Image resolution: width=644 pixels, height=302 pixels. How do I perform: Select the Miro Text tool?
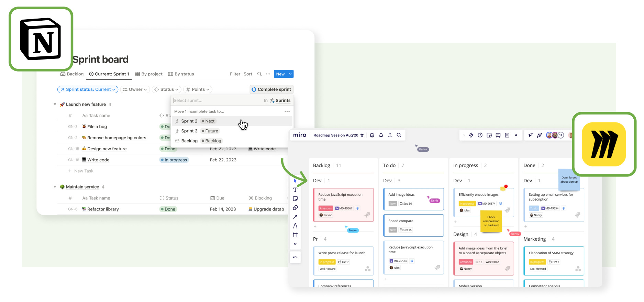coord(295,190)
